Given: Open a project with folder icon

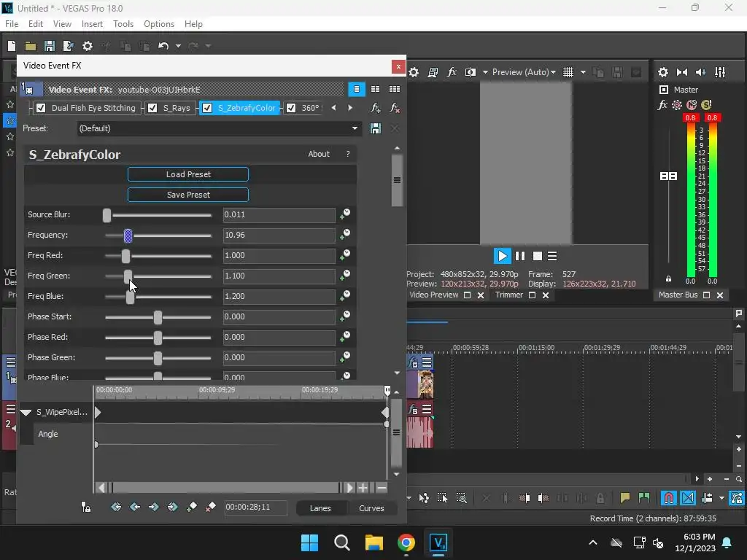Looking at the screenshot, I should point(31,46).
